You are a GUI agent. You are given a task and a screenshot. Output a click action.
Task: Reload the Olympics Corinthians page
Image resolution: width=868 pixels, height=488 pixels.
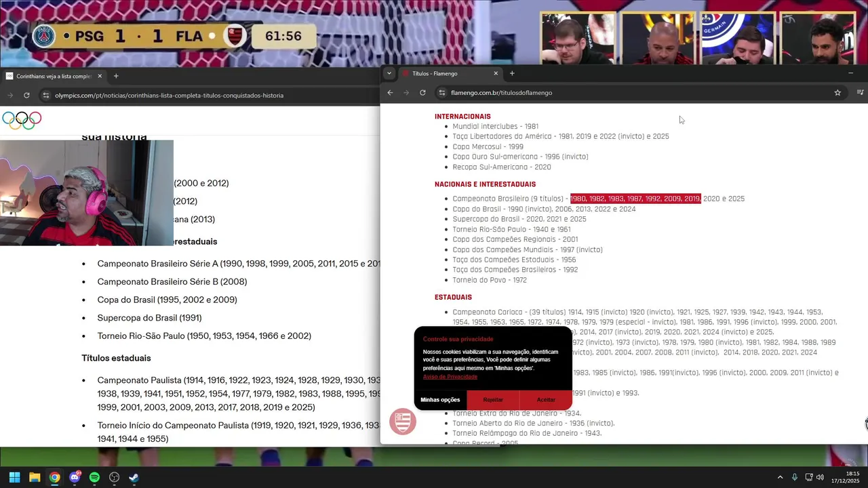26,95
